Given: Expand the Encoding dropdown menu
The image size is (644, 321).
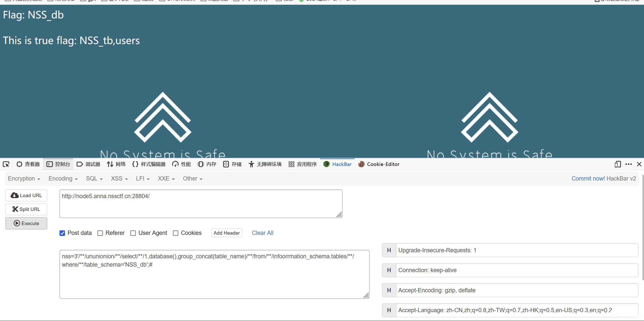Looking at the screenshot, I should [x=63, y=179].
